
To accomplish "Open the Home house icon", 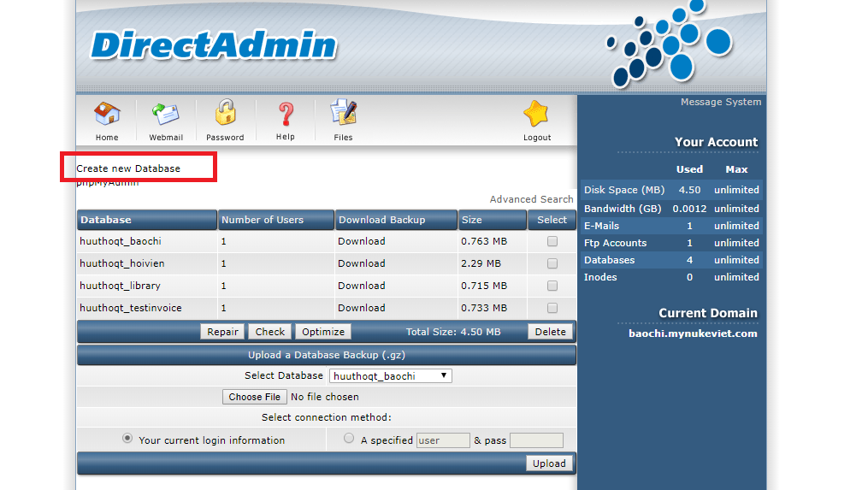I will click(x=107, y=115).
